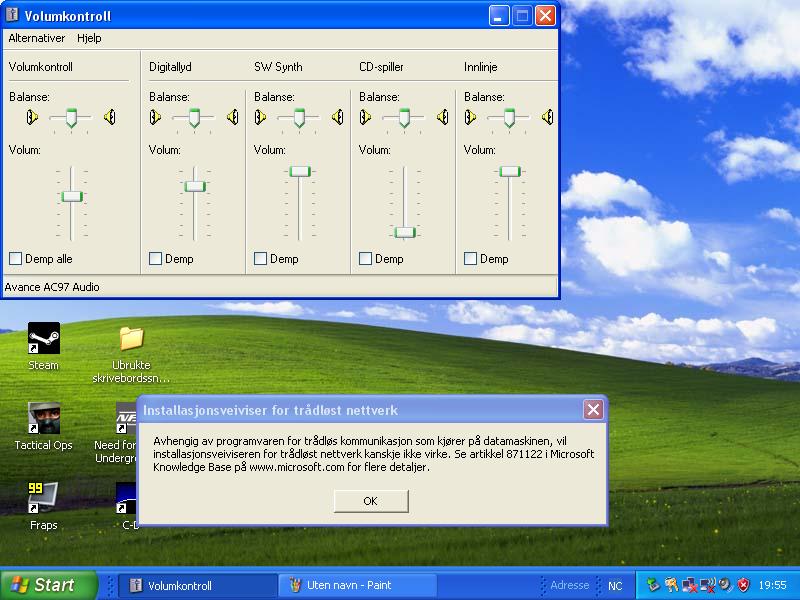Select the Fraps desktop shortcut
Screen dimensions: 800x600
pyautogui.click(x=43, y=506)
